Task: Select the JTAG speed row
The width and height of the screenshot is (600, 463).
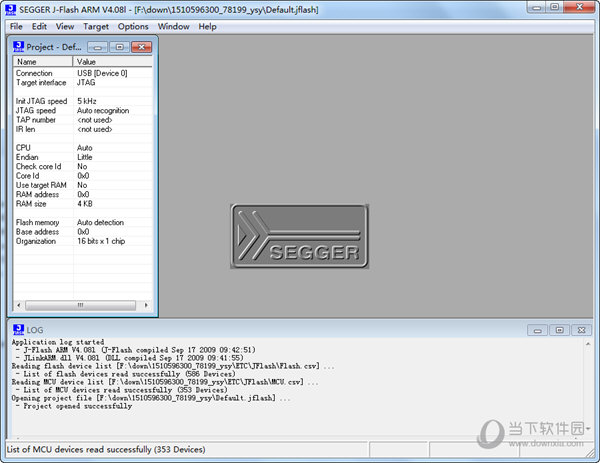Action: coord(83,111)
